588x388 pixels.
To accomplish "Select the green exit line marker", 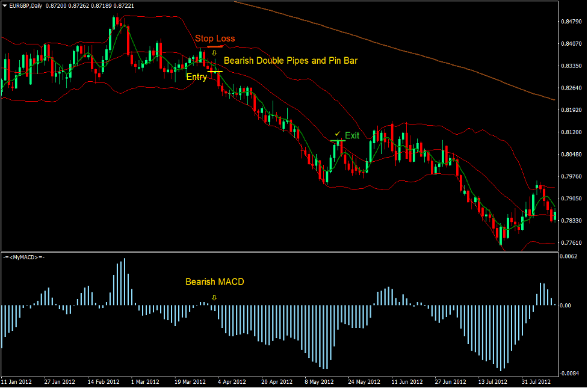I will point(338,141).
